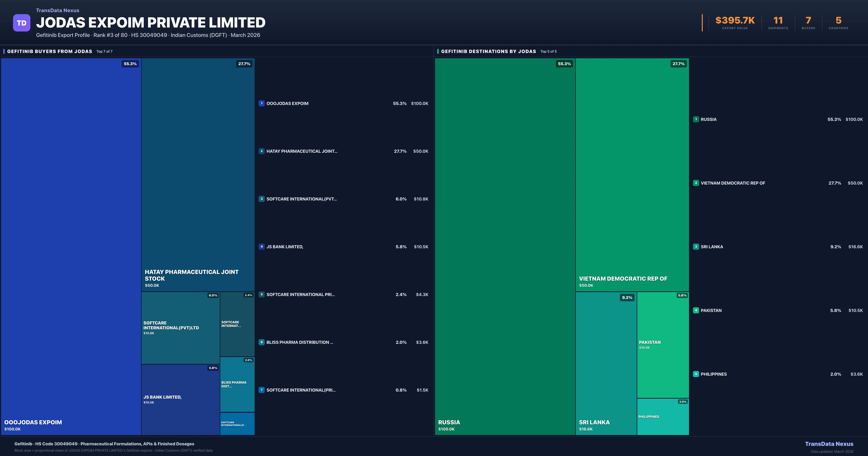Click rank 2 badge beside HATAY PHARMACEUTICAL
Screen dimensions: 868x456
261,151
